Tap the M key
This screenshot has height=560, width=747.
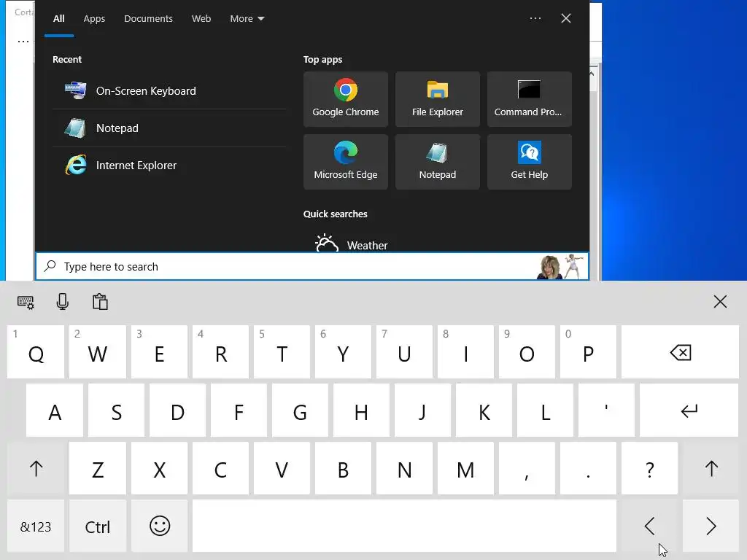[465, 469]
